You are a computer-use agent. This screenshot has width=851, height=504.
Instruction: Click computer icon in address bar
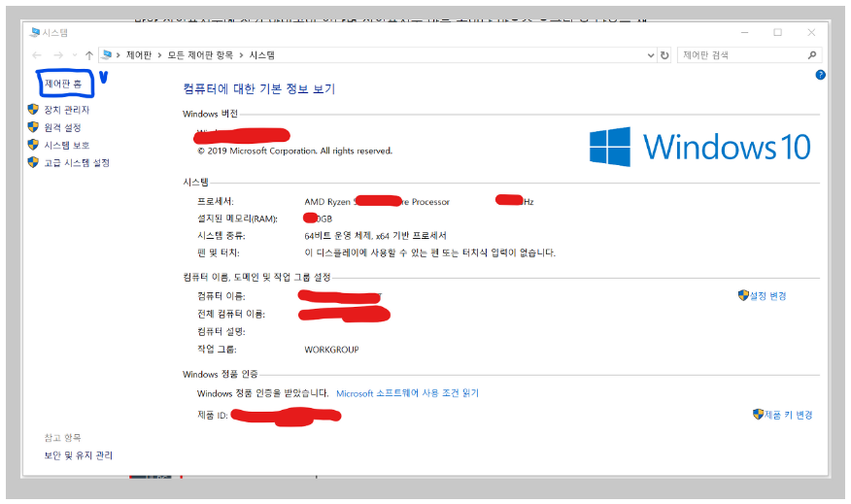(x=107, y=54)
